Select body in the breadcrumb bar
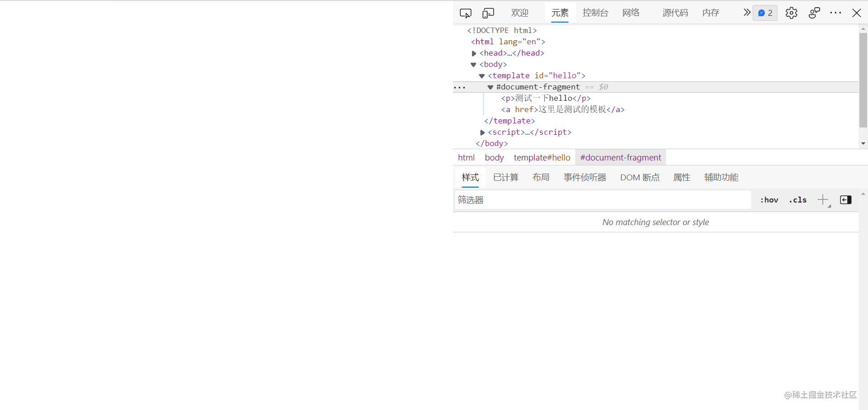868x410 pixels. (x=494, y=157)
